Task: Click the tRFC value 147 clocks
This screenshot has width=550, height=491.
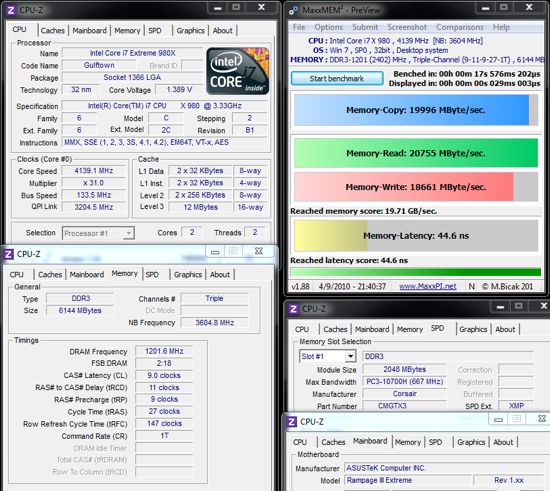Action: 164,423
